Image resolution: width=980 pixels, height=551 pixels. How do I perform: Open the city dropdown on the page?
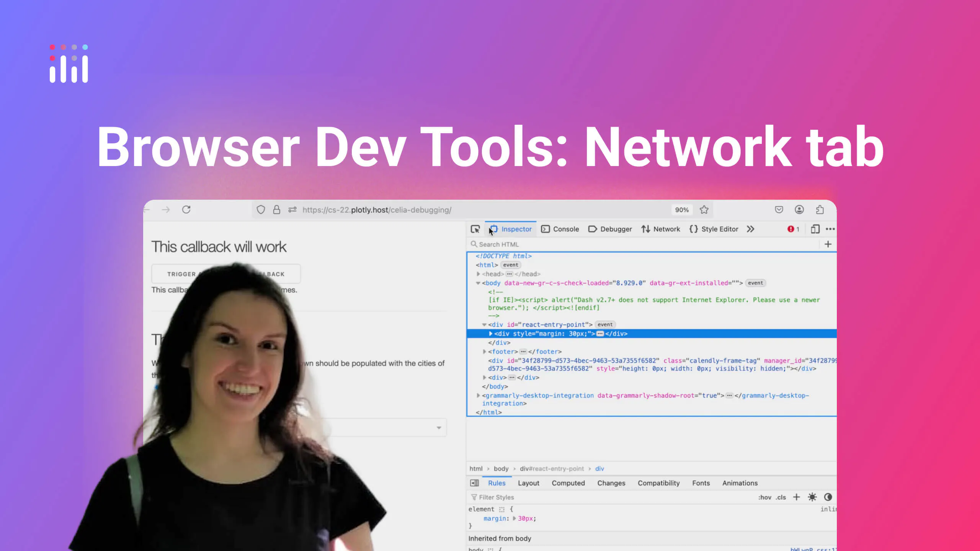pos(439,427)
